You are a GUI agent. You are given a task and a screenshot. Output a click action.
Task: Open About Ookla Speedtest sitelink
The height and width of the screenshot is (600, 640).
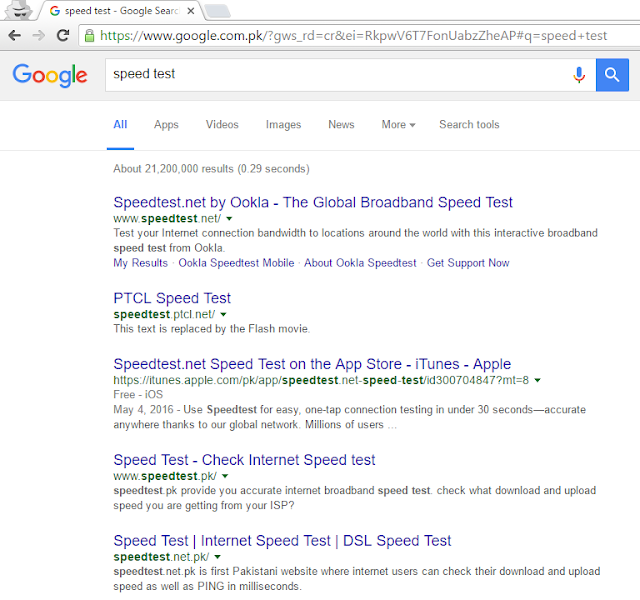click(x=360, y=263)
